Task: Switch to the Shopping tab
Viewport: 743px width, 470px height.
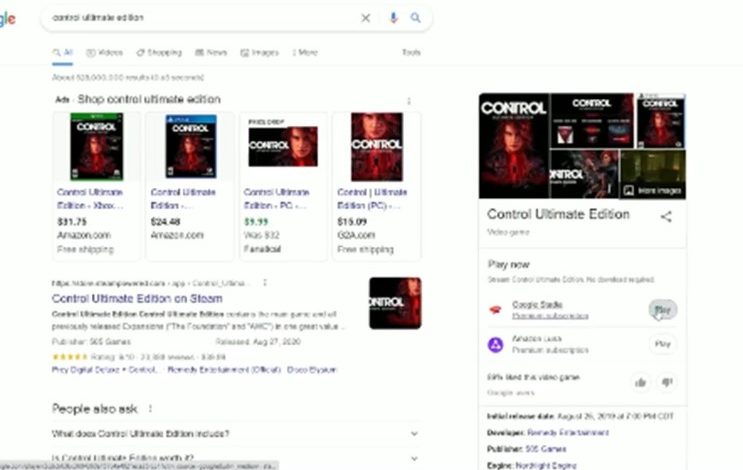Action: click(159, 53)
